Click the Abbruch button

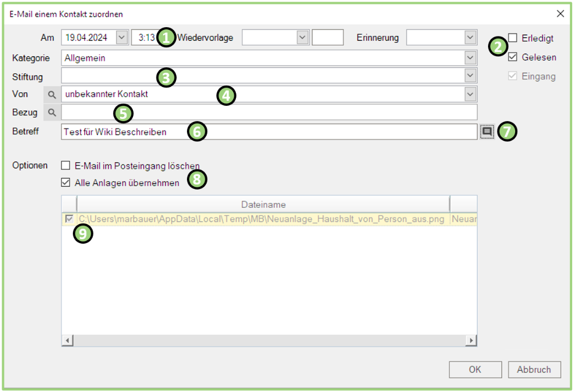[534, 370]
